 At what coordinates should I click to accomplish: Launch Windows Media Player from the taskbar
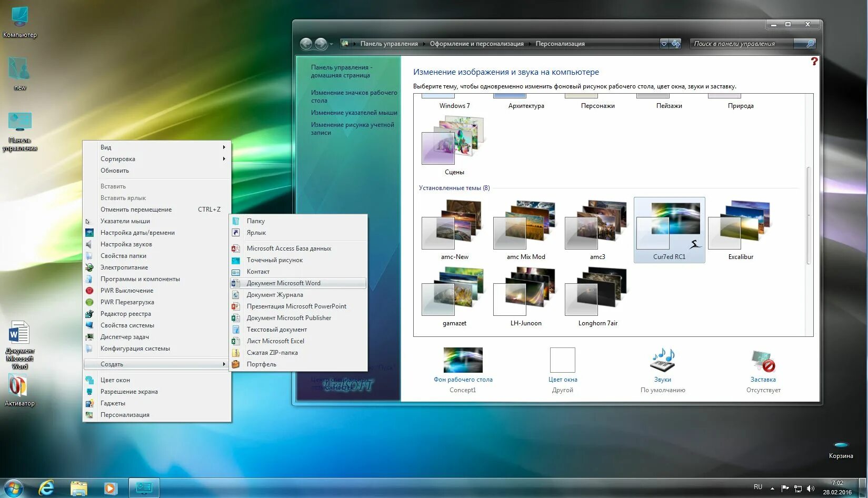pyautogui.click(x=110, y=488)
